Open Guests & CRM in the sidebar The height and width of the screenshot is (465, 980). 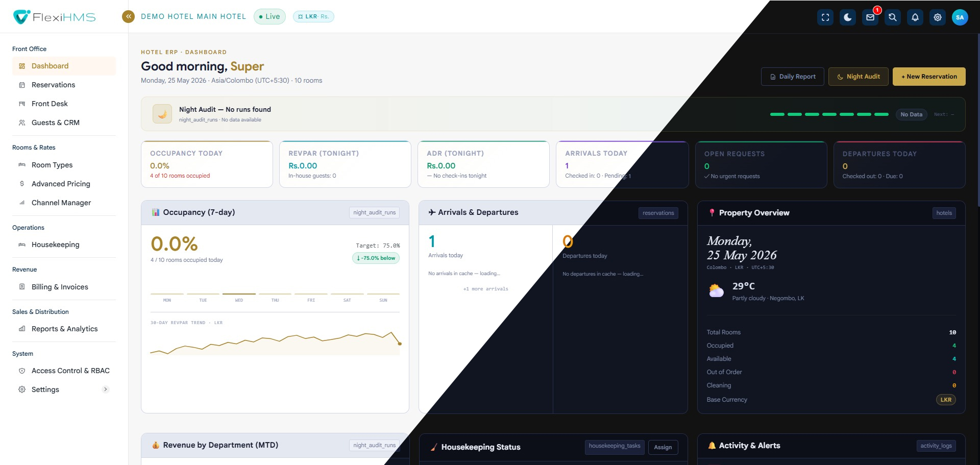pyautogui.click(x=64, y=123)
